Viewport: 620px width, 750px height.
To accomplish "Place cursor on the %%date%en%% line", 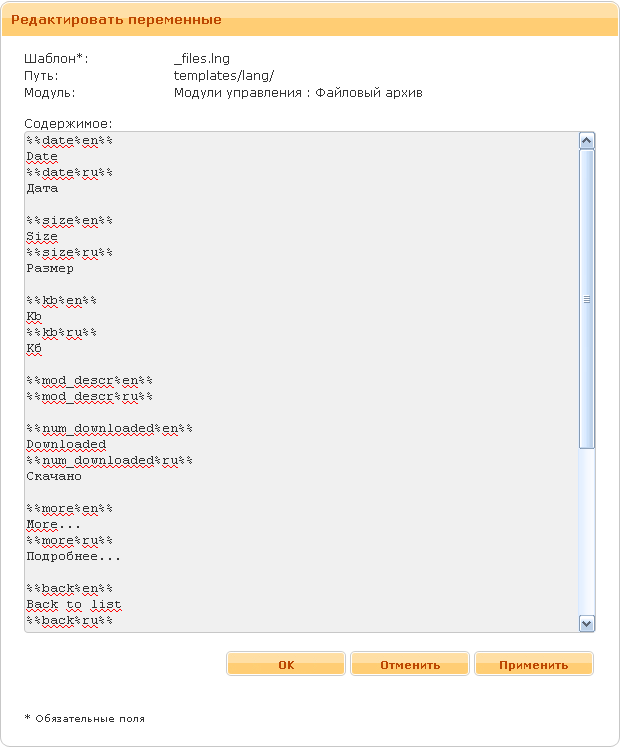I will [x=69, y=141].
